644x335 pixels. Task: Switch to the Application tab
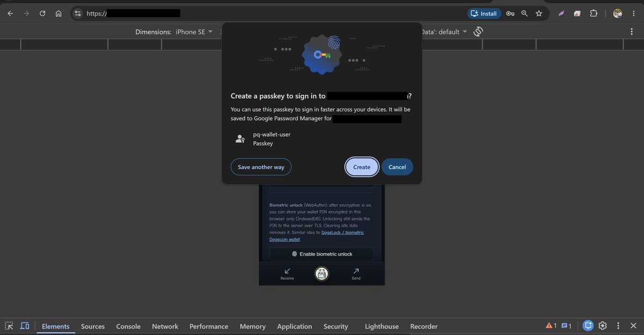[294, 326]
